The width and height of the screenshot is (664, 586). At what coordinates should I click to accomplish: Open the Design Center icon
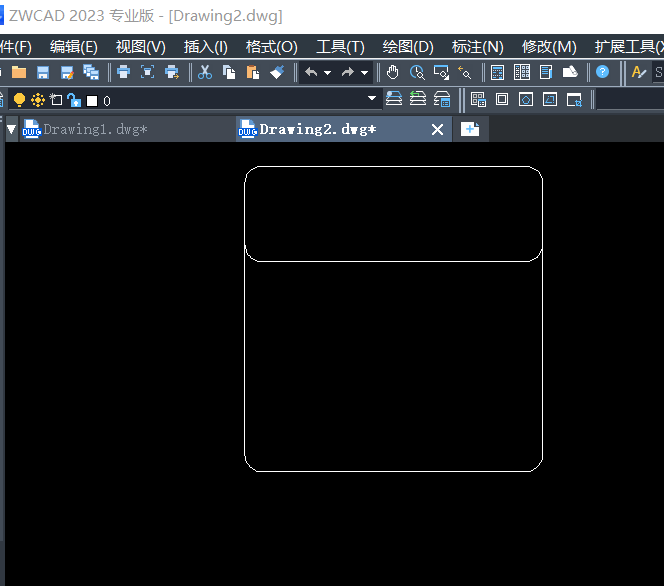(x=522, y=72)
